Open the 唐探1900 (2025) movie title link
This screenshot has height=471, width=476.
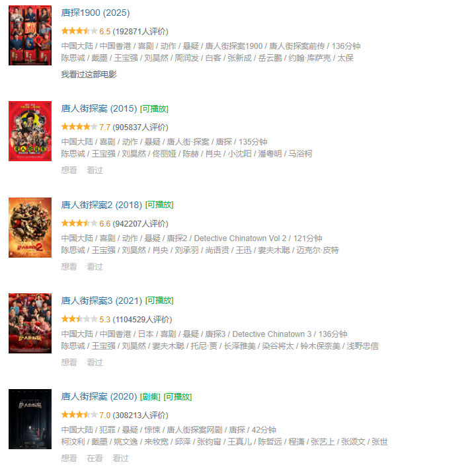tap(95, 13)
